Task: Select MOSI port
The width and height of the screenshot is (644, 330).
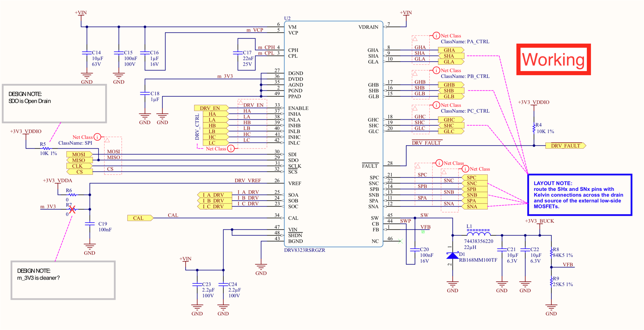Action: 79,154
